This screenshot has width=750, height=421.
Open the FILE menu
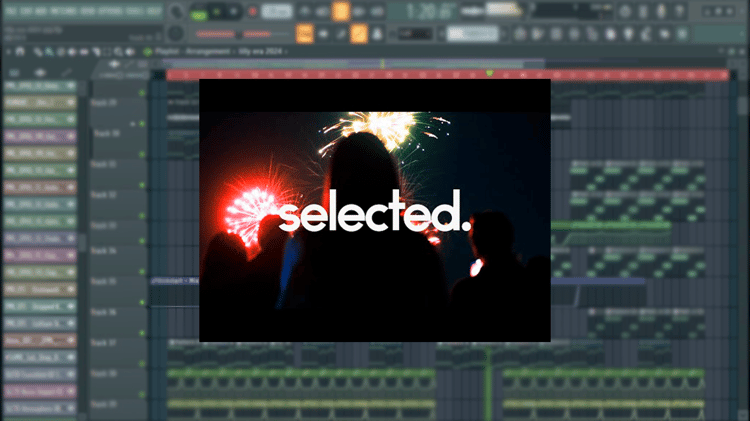(x=11, y=11)
